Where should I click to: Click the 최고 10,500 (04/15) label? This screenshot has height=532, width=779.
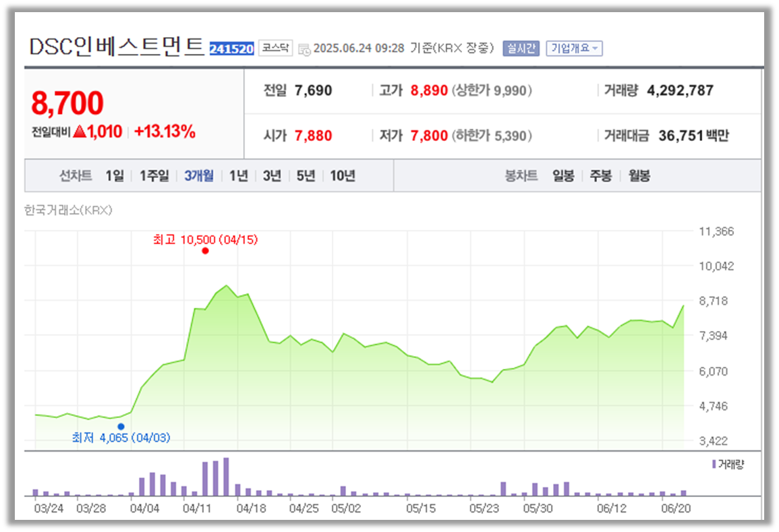pos(205,240)
